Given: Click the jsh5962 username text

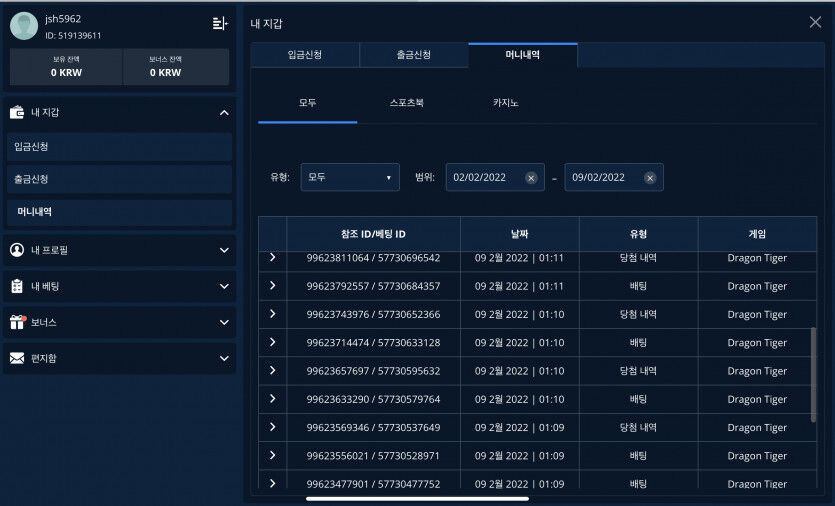Looking at the screenshot, I should (63, 19).
